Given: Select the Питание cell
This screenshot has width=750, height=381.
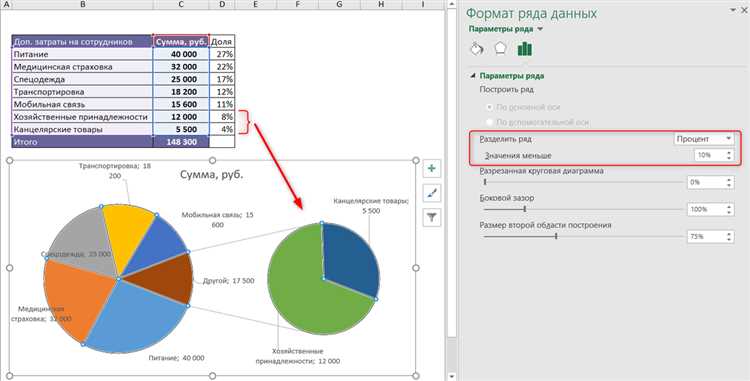Looking at the screenshot, I should pos(82,54).
